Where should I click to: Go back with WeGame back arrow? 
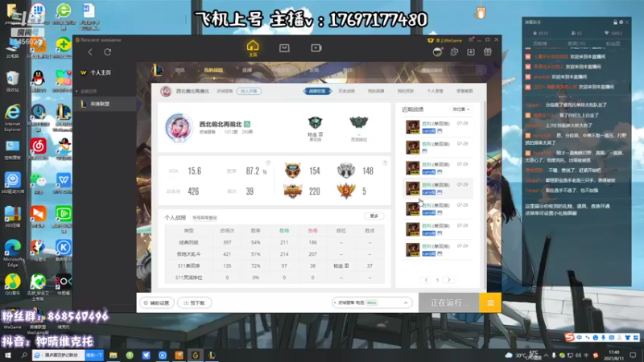(x=90, y=51)
